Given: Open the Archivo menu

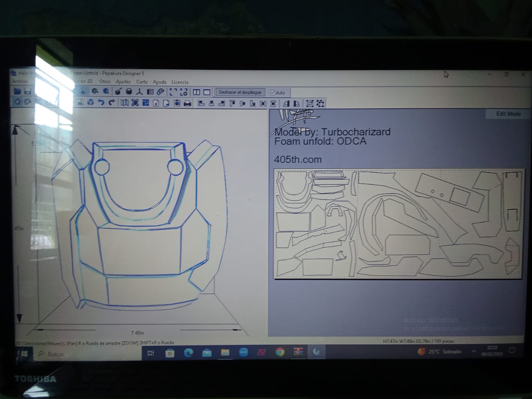Looking at the screenshot, I should (20, 81).
